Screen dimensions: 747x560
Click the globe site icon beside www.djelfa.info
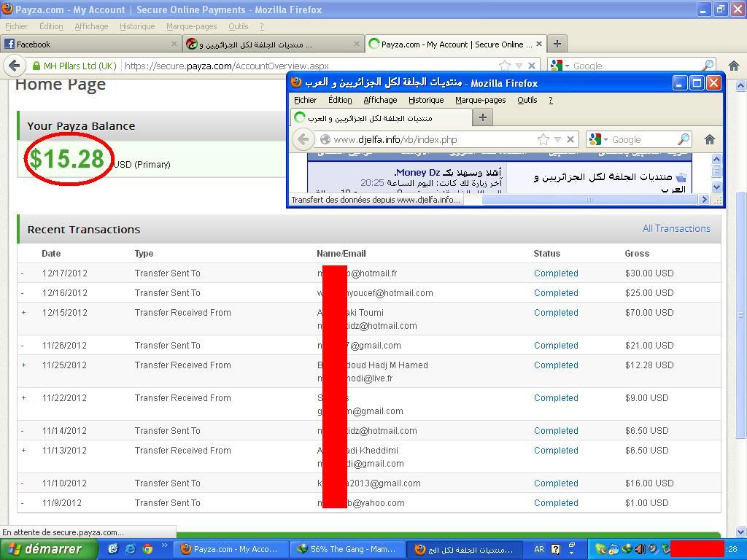point(325,139)
